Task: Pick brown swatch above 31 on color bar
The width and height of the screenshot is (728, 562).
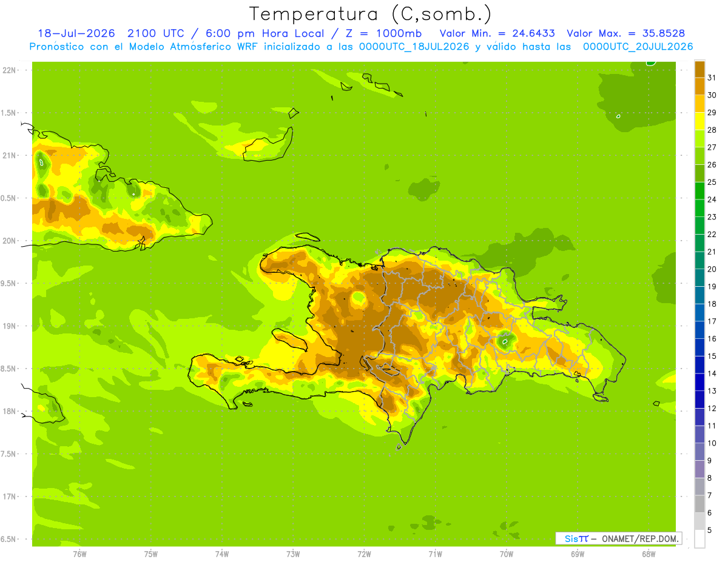Action: 699,69
